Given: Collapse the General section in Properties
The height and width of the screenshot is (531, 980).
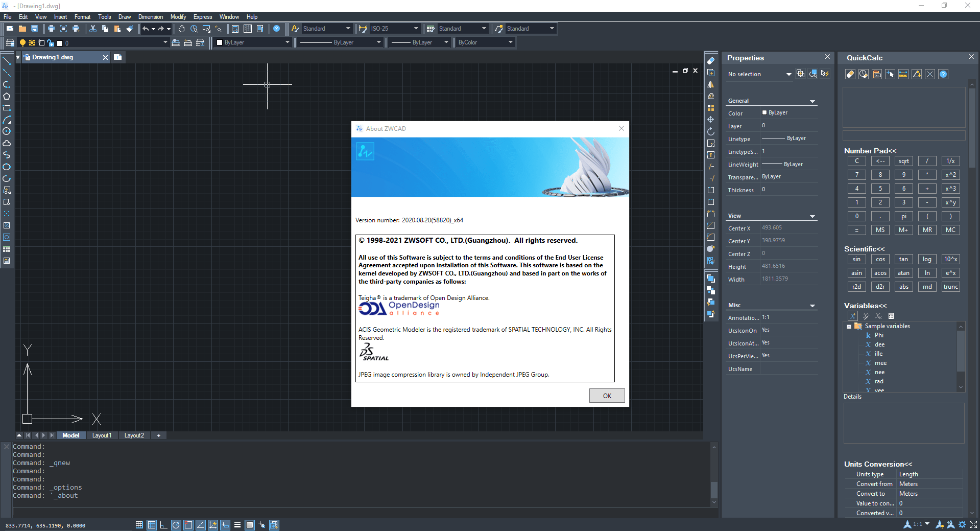Looking at the screenshot, I should point(812,101).
